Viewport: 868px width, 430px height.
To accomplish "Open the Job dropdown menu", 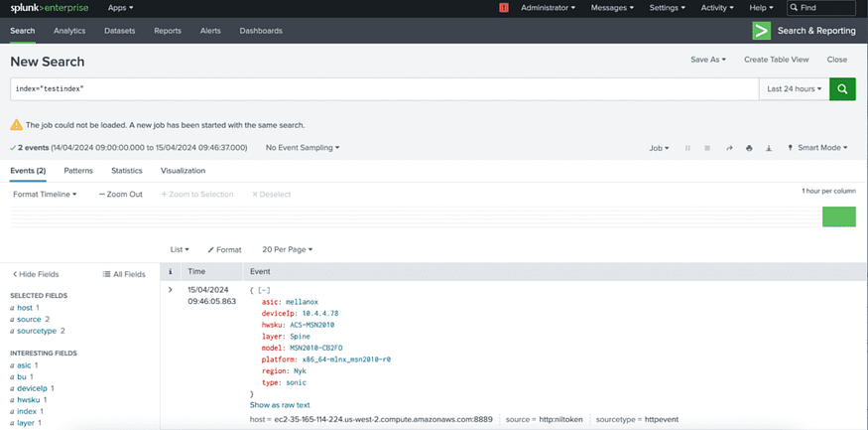I will point(659,148).
